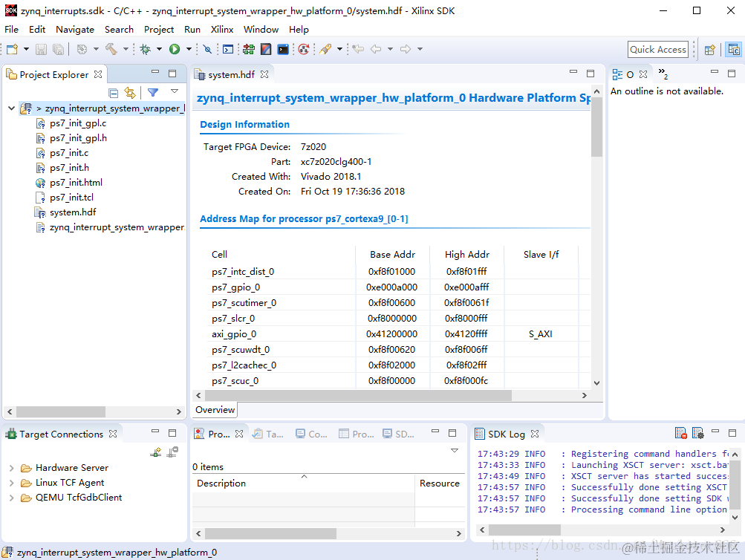This screenshot has height=560, width=745.
Task: Click the Save icon in toolbar
Action: (41, 50)
